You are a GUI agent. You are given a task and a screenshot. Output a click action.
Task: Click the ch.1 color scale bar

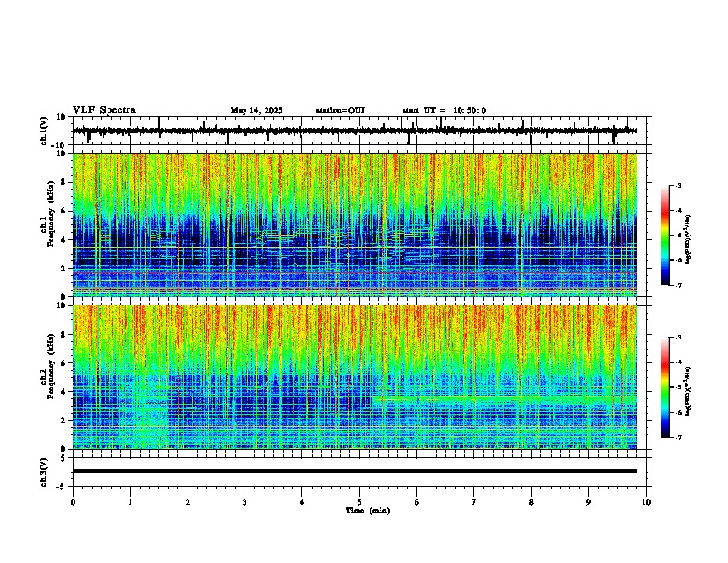pyautogui.click(x=665, y=236)
